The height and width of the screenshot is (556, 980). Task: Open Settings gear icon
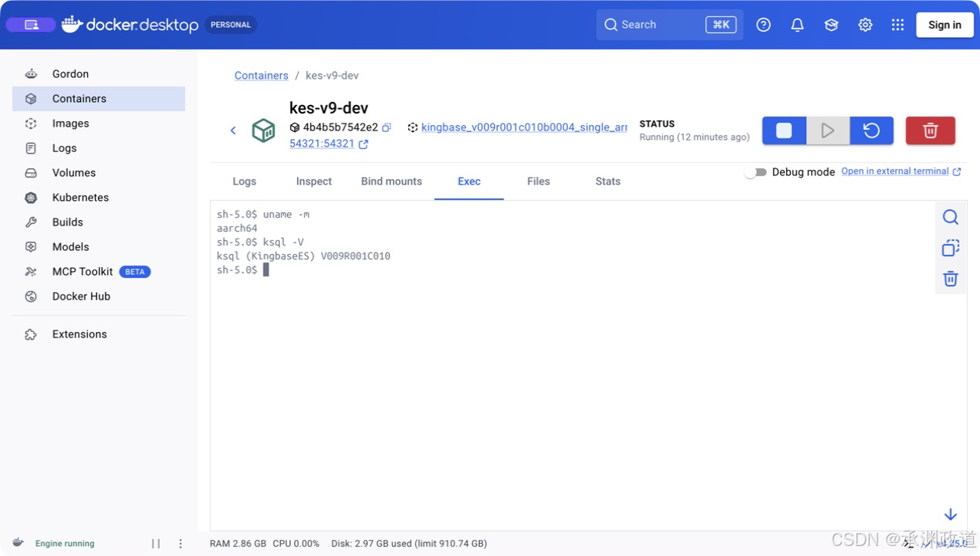pos(865,25)
